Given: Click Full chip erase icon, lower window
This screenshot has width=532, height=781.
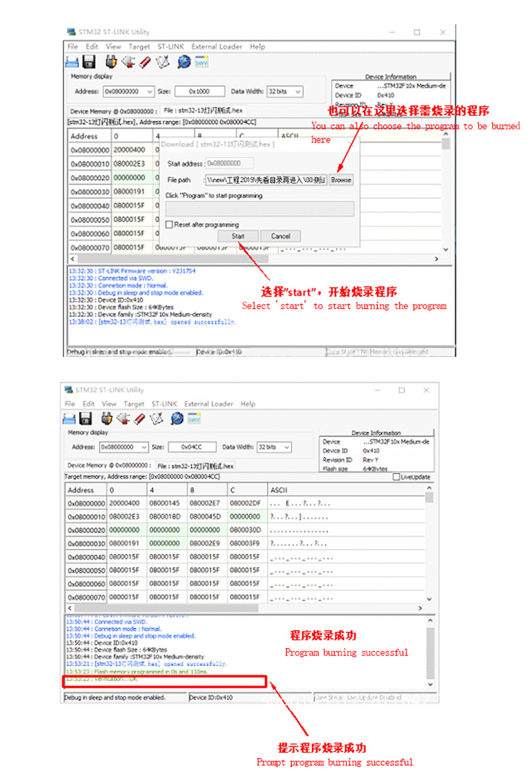Looking at the screenshot, I should pyautogui.click(x=139, y=419).
